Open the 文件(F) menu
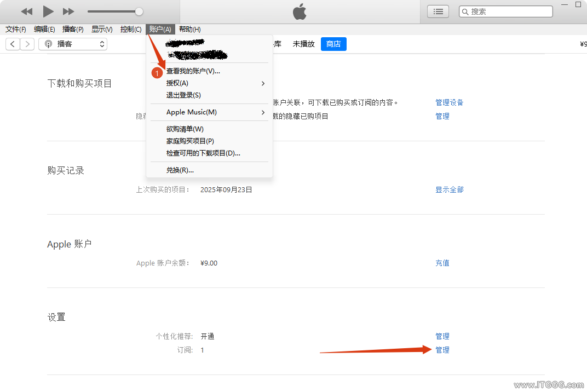Screen dimensions: 587x392 coord(16,29)
